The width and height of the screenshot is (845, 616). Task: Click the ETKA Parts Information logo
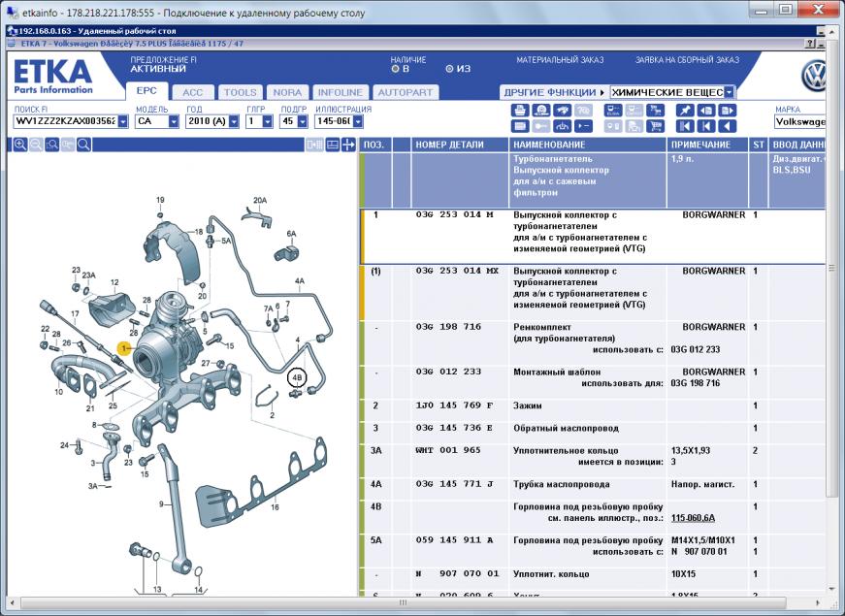coord(52,77)
